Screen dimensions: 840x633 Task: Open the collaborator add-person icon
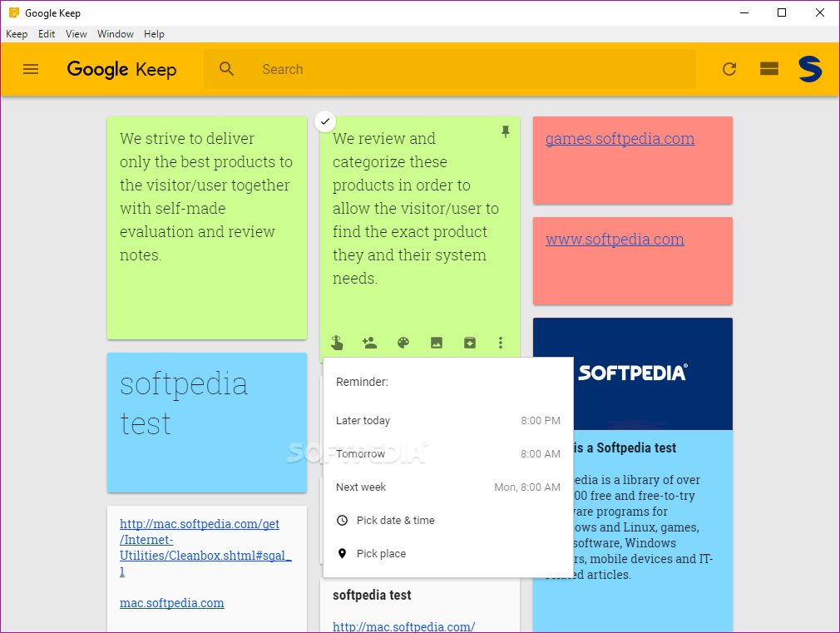click(x=369, y=343)
